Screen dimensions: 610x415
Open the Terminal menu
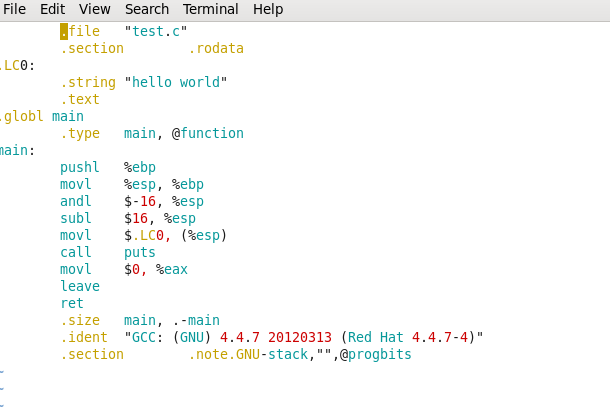click(x=210, y=9)
